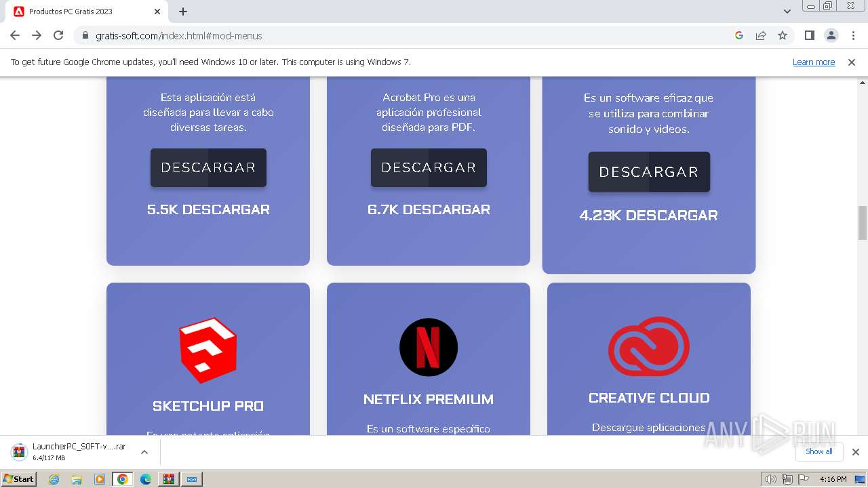Open Microsoft Edge from the taskbar
The height and width of the screenshot is (488, 868).
146,479
